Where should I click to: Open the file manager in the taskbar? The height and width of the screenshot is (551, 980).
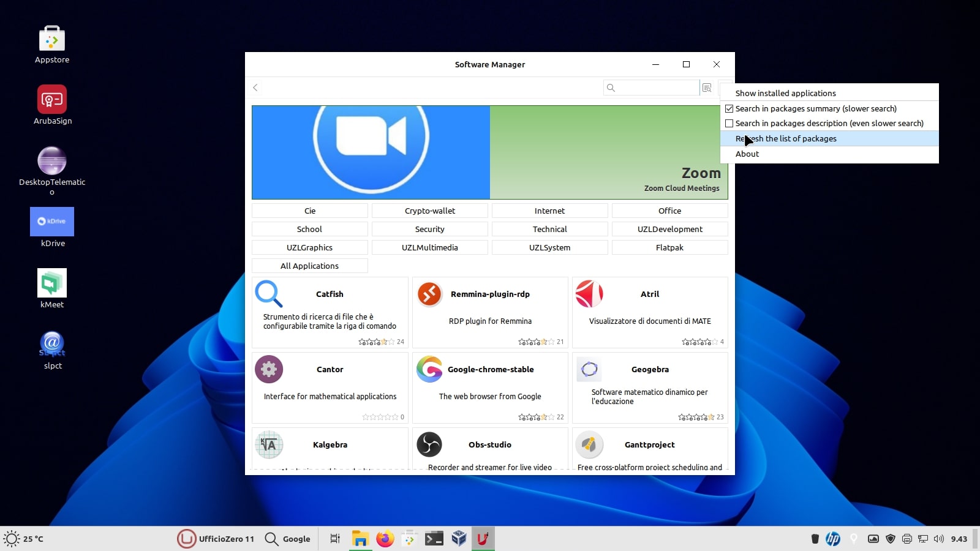360,539
